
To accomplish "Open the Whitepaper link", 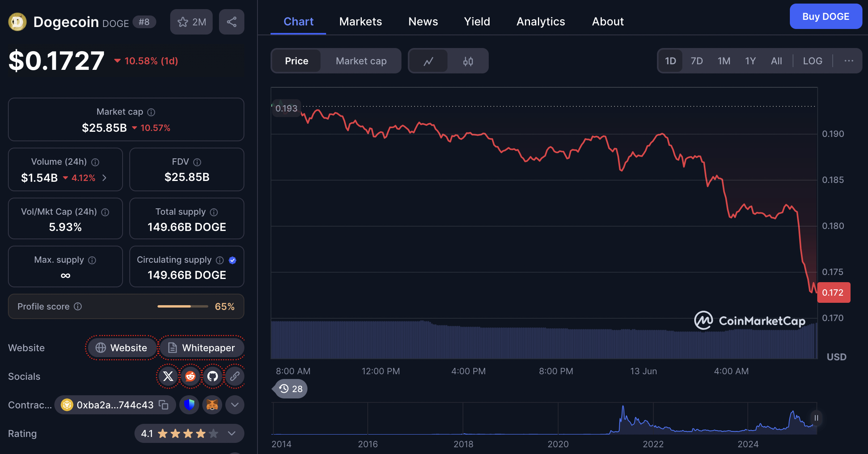I will pyautogui.click(x=202, y=348).
